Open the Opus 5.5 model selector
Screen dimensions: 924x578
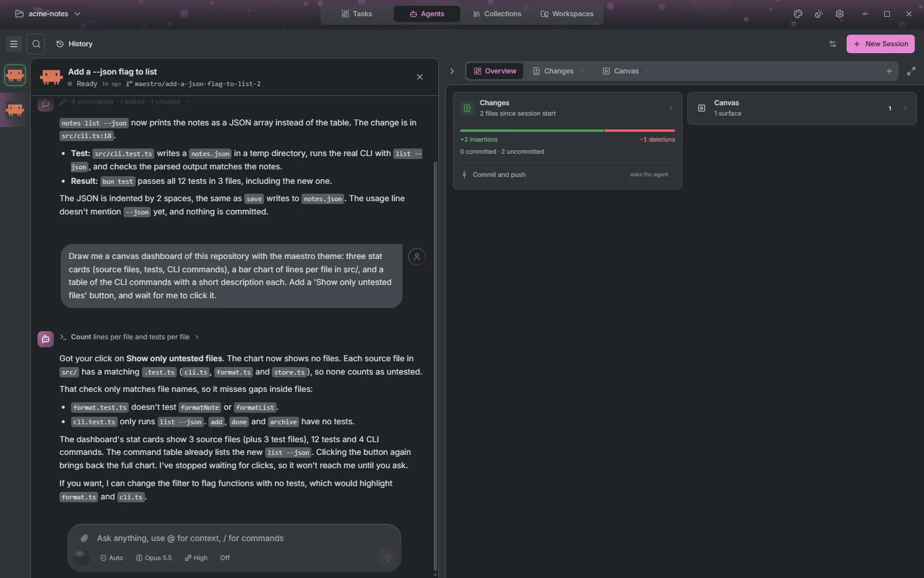(154, 558)
